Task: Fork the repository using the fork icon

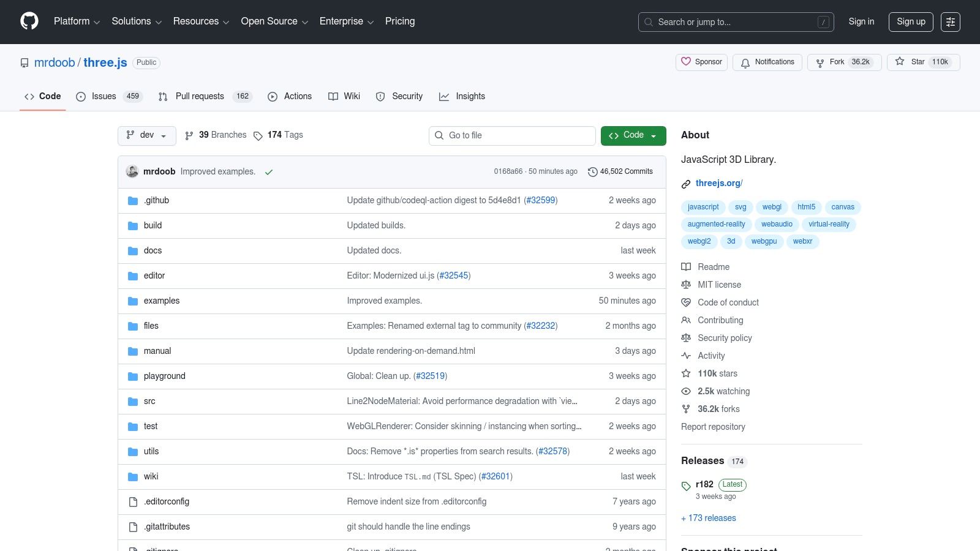Action: [x=820, y=62]
